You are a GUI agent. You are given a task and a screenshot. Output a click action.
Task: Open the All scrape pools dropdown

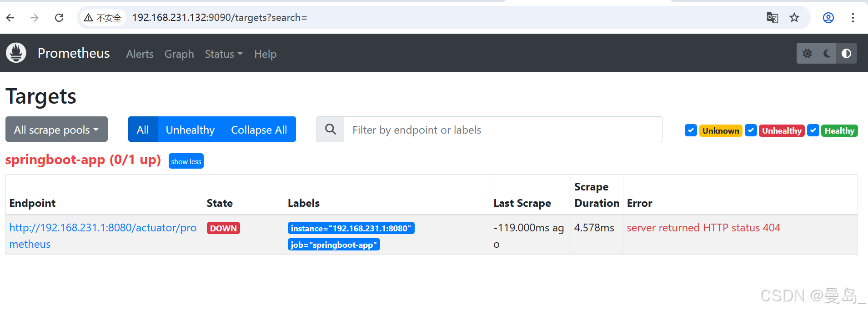pos(56,130)
